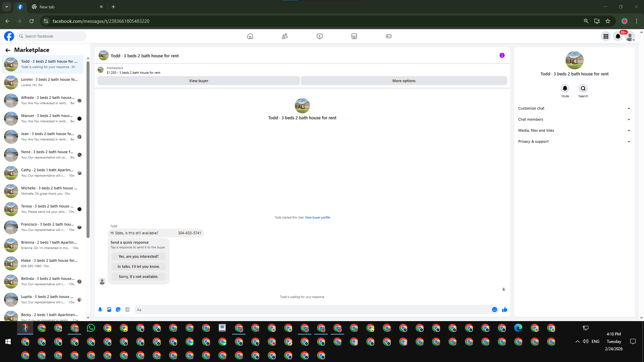Expand Media, files and links section
The width and height of the screenshot is (644, 362).
click(x=574, y=130)
